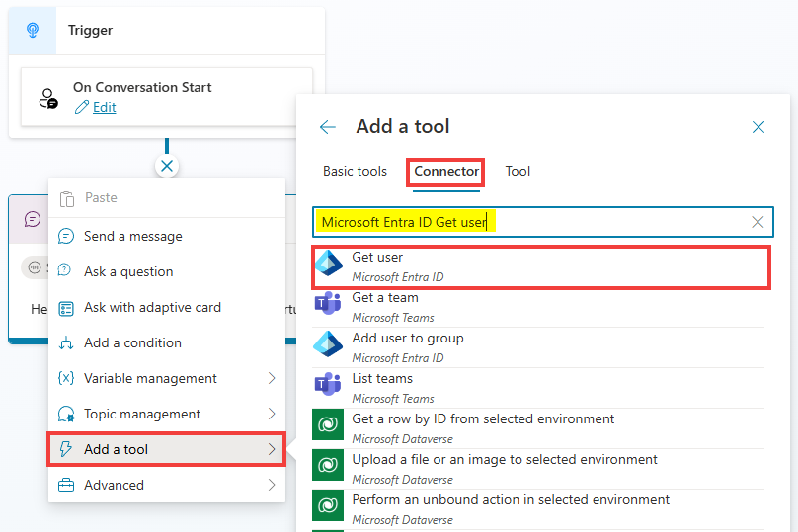Expand the Topic management submenu arrow
Image resolution: width=798 pixels, height=532 pixels.
click(x=272, y=414)
